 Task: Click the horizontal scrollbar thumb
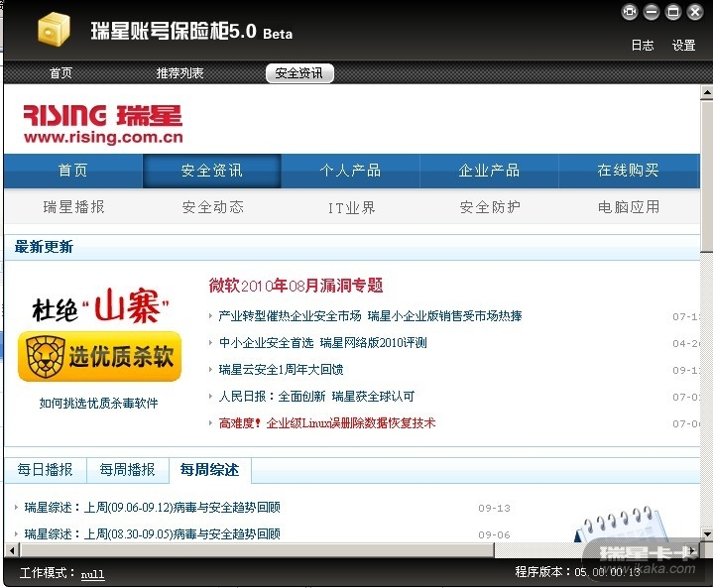[257, 550]
